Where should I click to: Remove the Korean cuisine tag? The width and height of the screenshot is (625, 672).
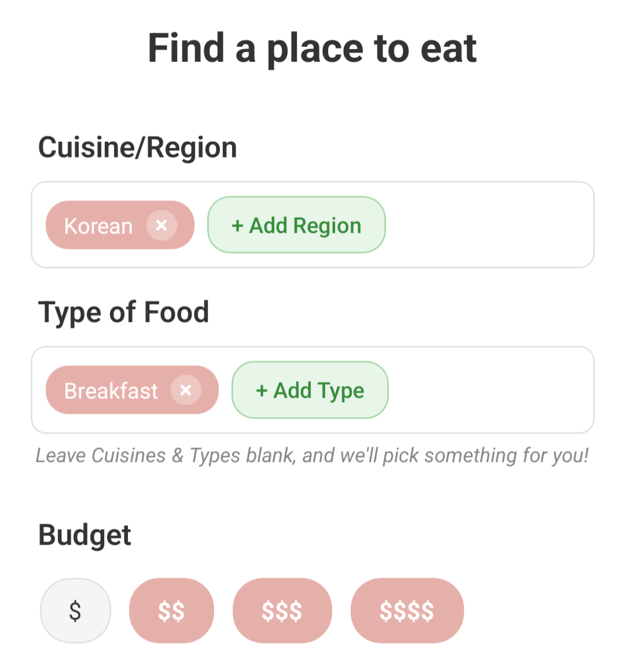[161, 225]
